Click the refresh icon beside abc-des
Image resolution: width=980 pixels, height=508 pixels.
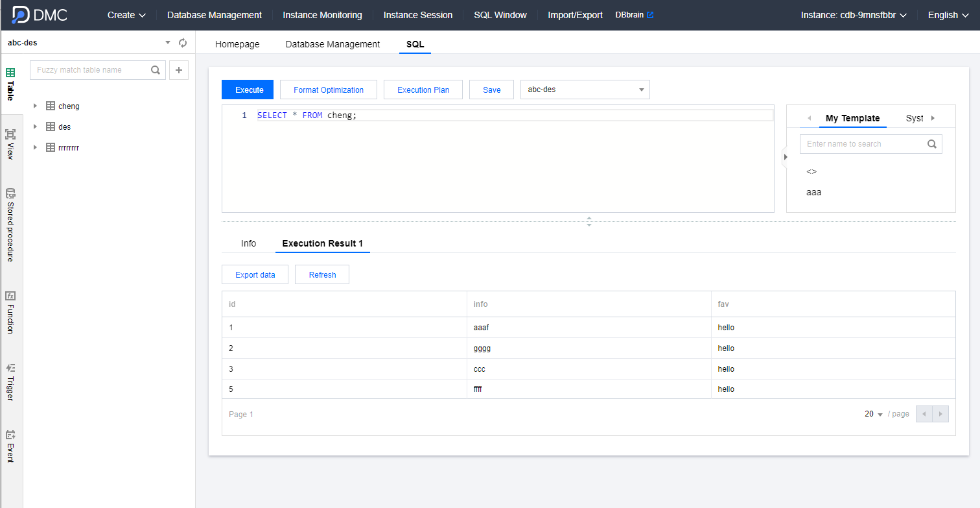[x=183, y=43]
